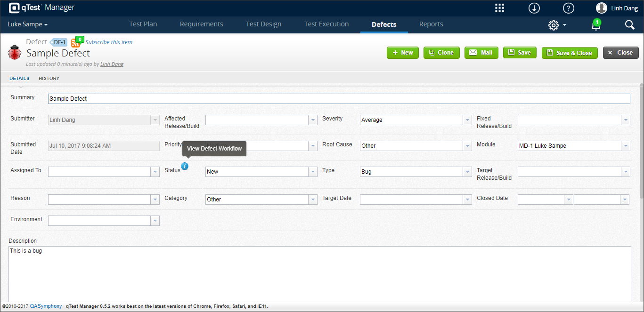Viewport: 644px width, 312px height.
Task: Click the Linh Dang user avatar
Action: tap(601, 8)
